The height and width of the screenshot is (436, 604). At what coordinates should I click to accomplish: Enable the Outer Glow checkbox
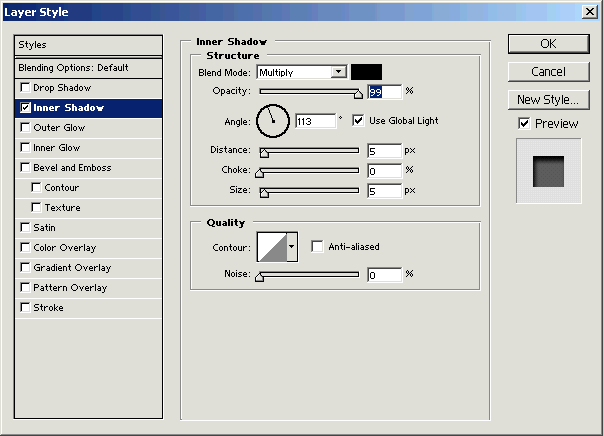(x=25, y=127)
